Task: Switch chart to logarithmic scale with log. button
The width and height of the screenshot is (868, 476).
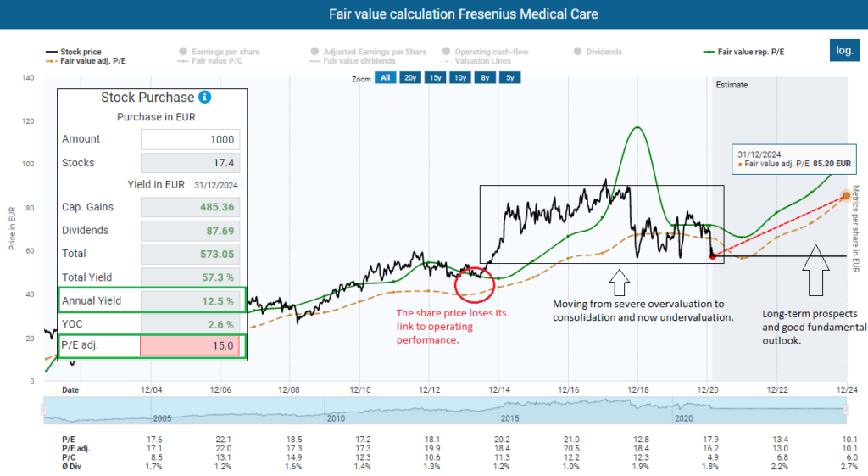Action: click(844, 50)
